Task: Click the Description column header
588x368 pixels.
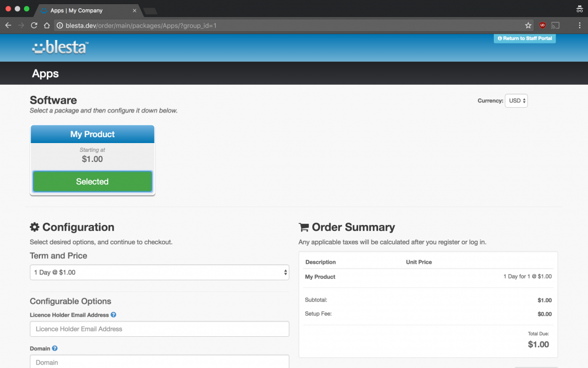Action: coord(320,262)
